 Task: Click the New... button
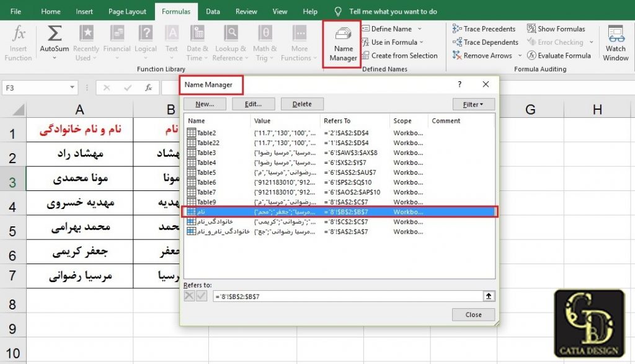[205, 104]
